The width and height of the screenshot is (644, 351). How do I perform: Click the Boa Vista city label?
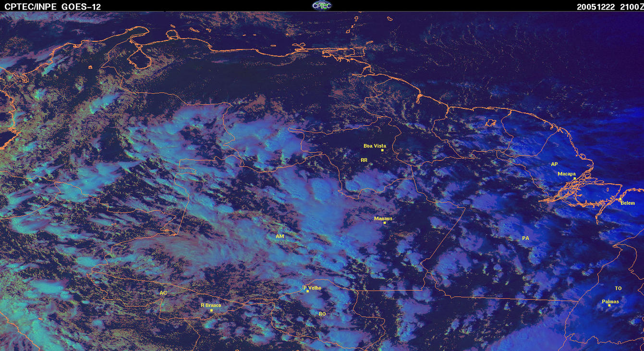coord(375,146)
